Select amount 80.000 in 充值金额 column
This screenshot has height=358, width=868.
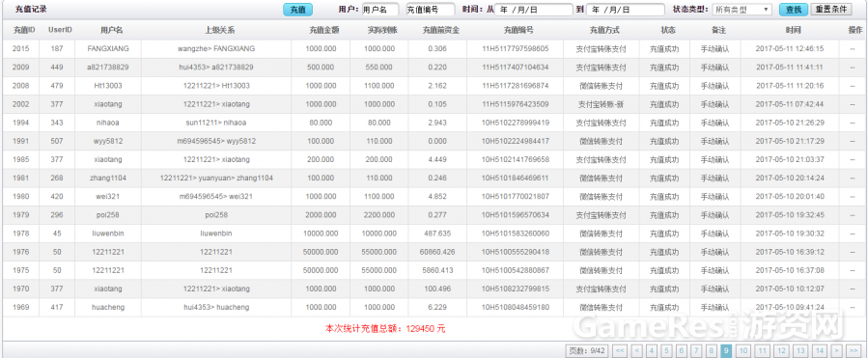pos(321,123)
